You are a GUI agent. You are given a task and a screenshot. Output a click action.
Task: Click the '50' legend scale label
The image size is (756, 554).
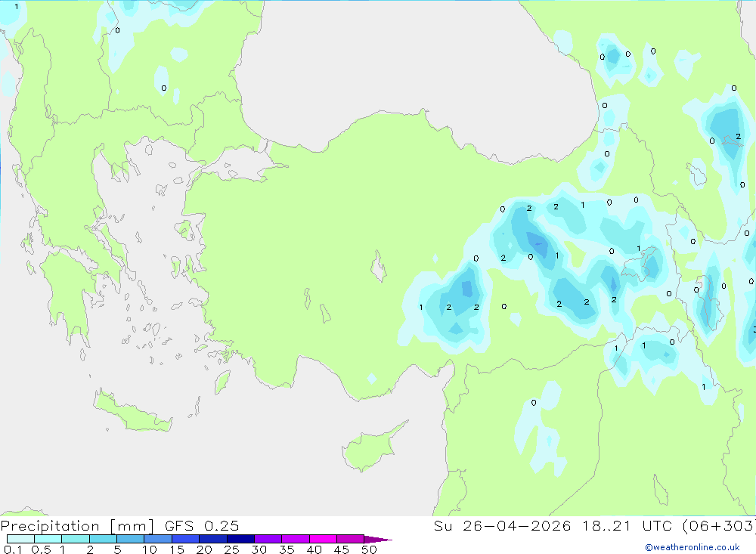coord(370,549)
